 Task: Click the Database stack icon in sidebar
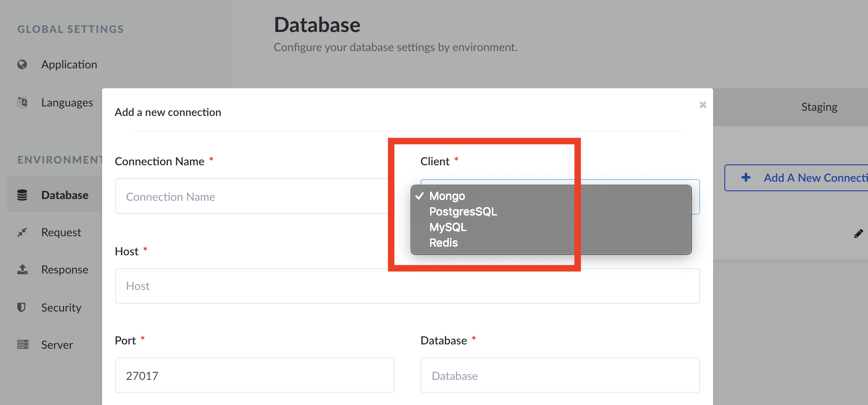point(22,195)
